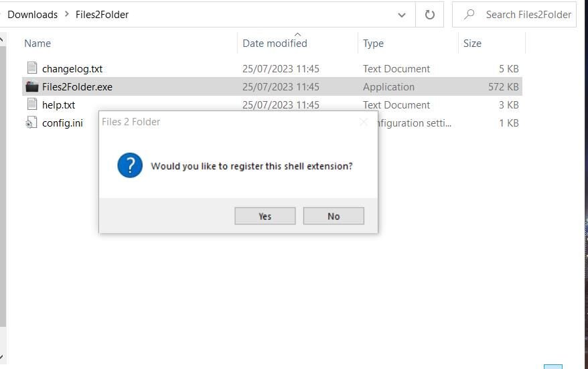Click the Files 2 Folder dialog title

(x=131, y=121)
